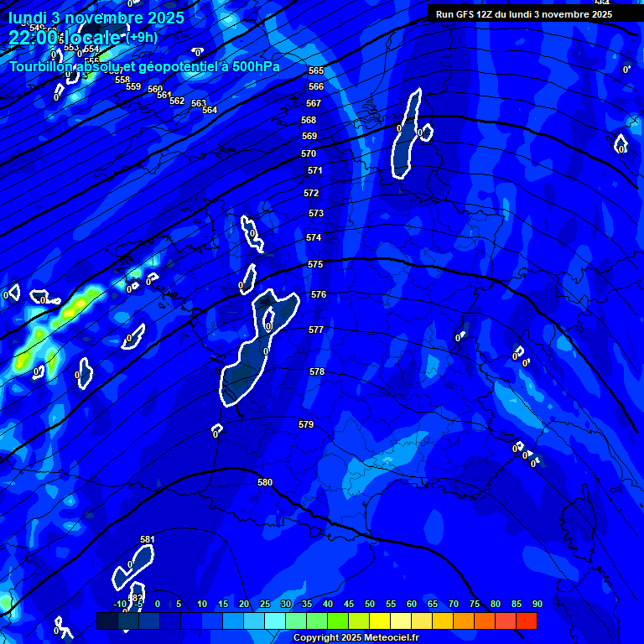Click the 'lundi 3 novembre 2025' date title
Screen dimensions: 644x644
[x=96, y=18]
